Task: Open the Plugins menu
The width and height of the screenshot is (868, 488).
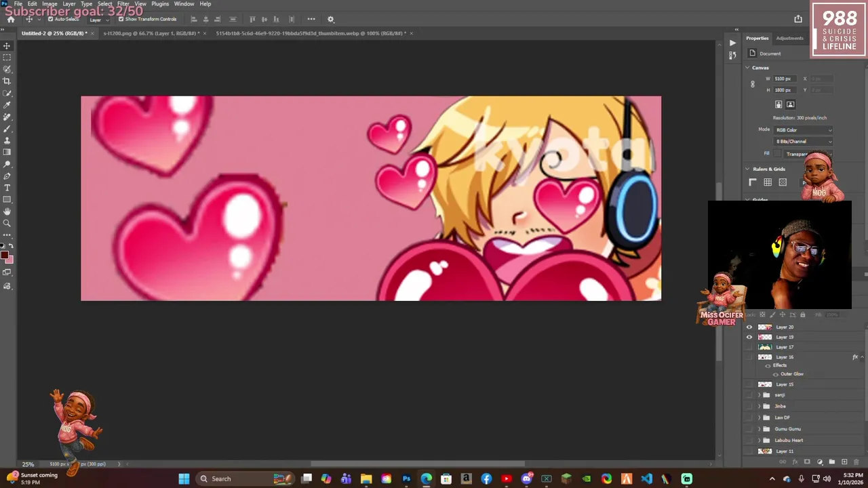Action: pos(160,4)
